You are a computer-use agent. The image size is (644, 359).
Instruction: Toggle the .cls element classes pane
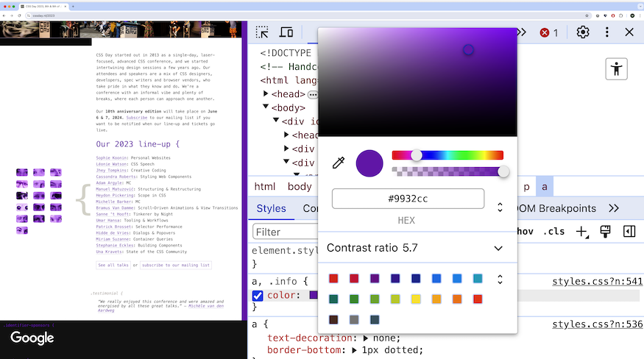coord(553,232)
